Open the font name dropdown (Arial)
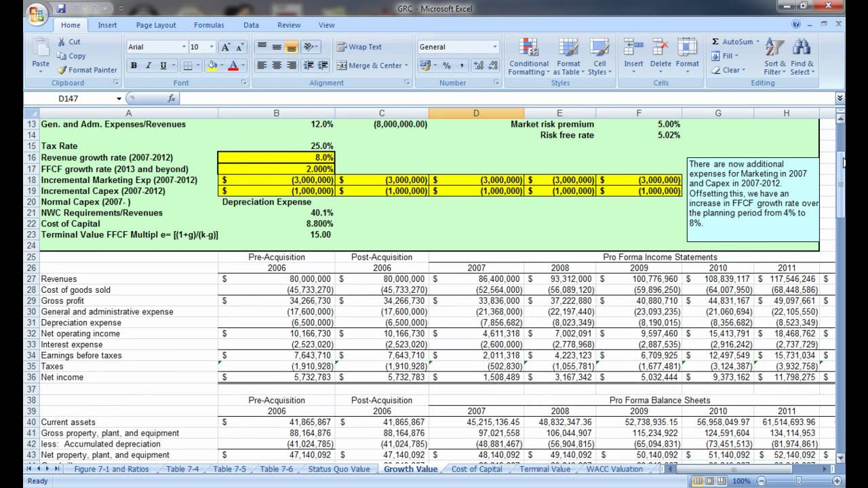Screen dimensions: 868x488 point(184,47)
